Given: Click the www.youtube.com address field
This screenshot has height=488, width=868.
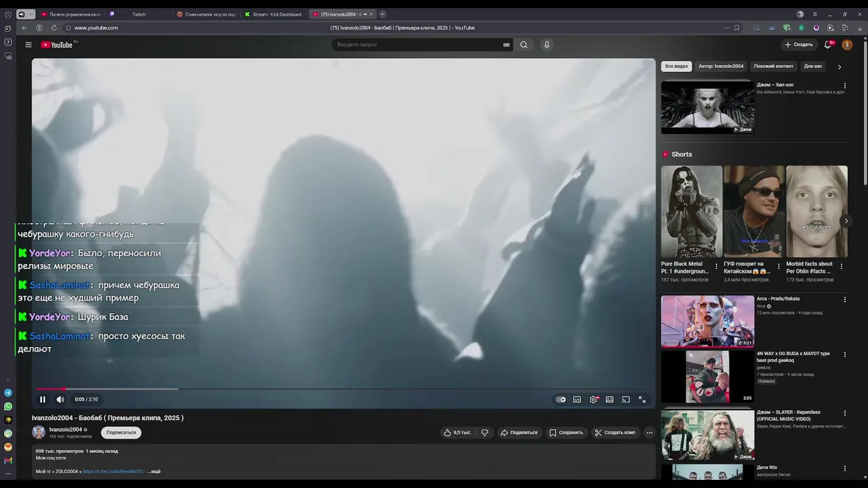Looking at the screenshot, I should coord(96,28).
